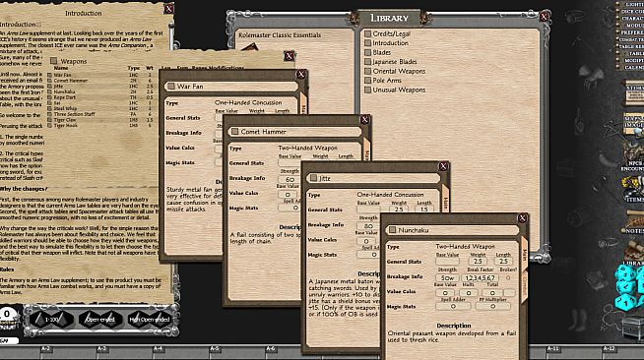
Task: Click the link icon beside Weapons heading
Action: (x=54, y=61)
